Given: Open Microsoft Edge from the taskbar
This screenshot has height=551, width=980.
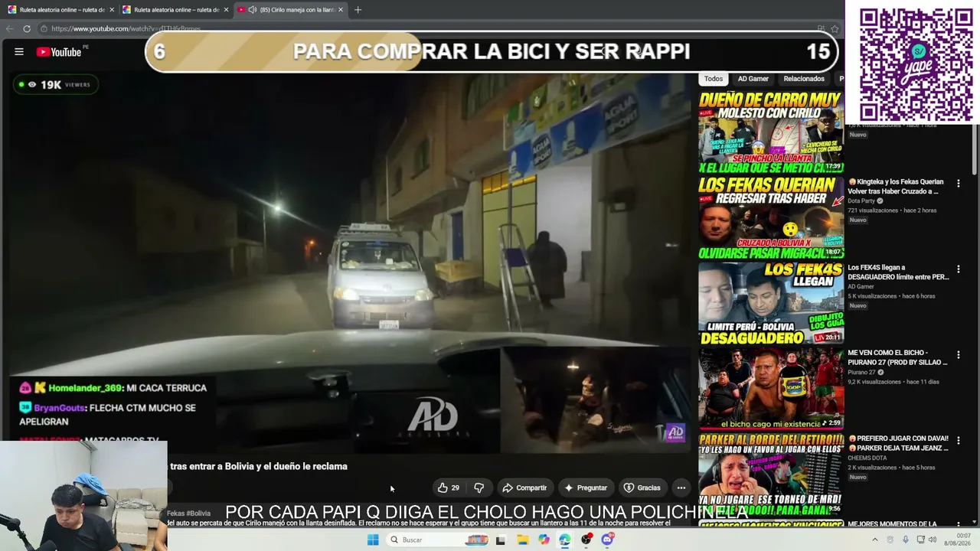Looking at the screenshot, I should click(564, 540).
